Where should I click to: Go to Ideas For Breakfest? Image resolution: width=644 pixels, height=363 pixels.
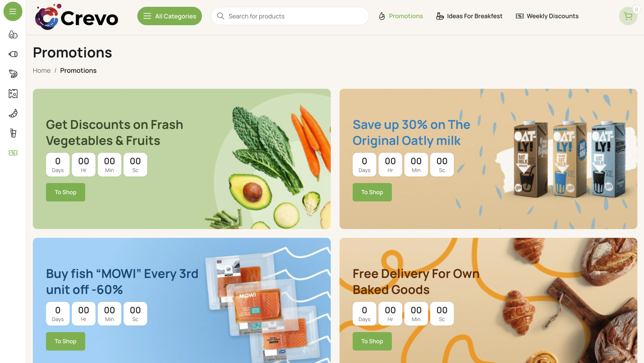(x=469, y=16)
